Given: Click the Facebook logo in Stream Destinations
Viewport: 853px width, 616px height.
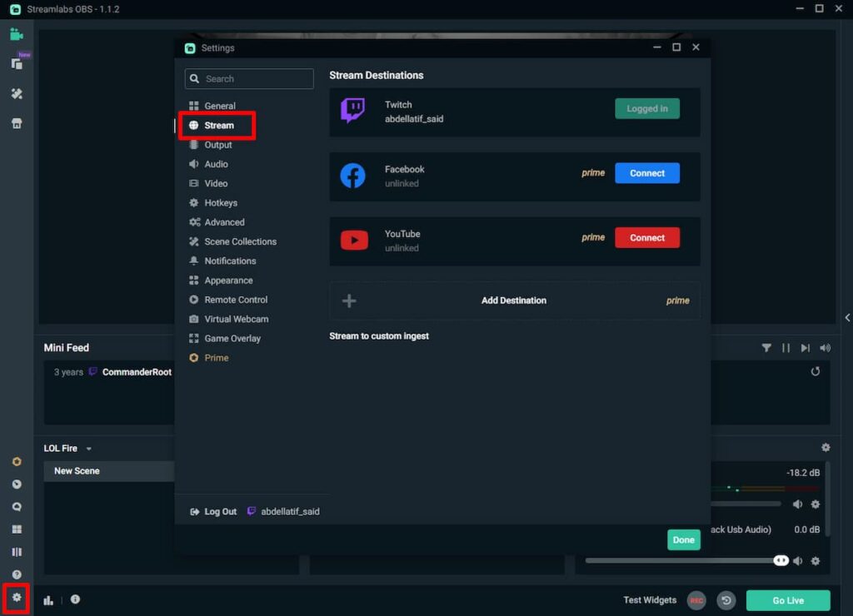Looking at the screenshot, I should [x=353, y=176].
